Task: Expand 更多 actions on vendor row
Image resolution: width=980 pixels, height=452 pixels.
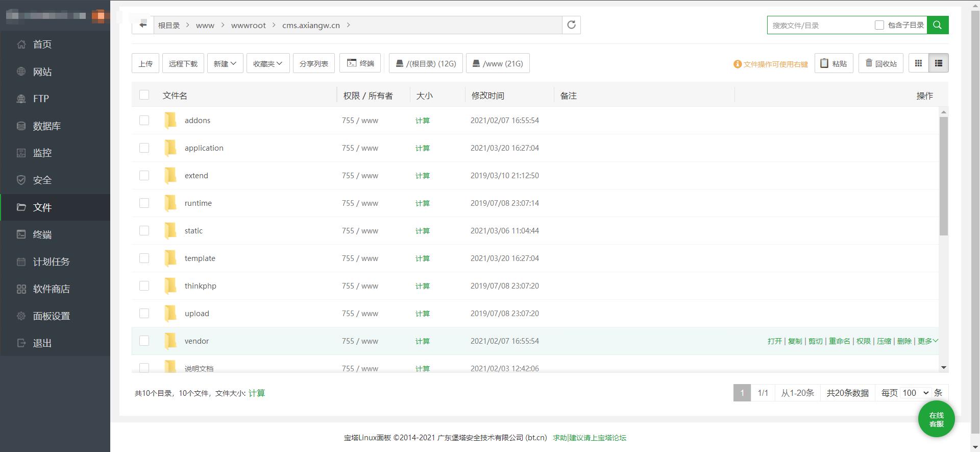Action: pyautogui.click(x=928, y=341)
